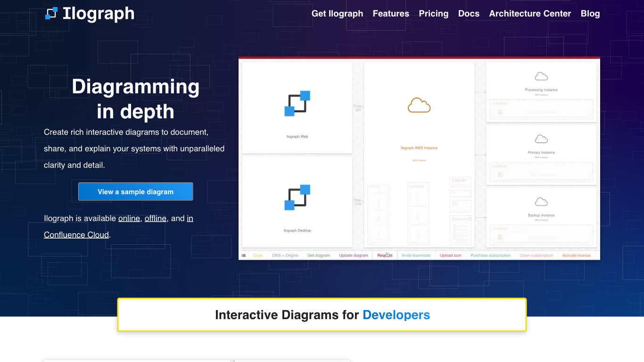
Task: Visit the Architecture Center
Action: tap(530, 14)
